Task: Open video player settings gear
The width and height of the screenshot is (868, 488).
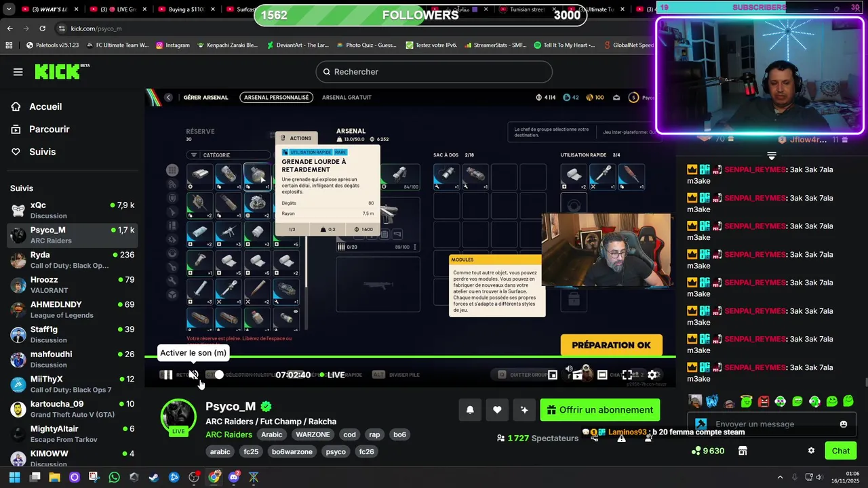Action: (652, 375)
